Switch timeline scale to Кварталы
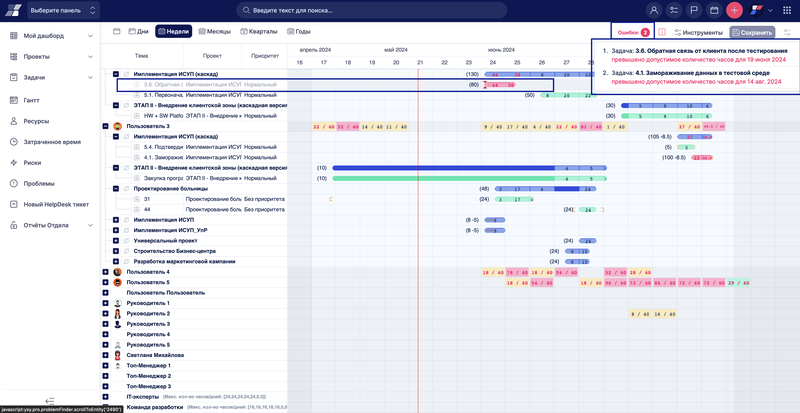The image size is (800, 413). tap(259, 31)
